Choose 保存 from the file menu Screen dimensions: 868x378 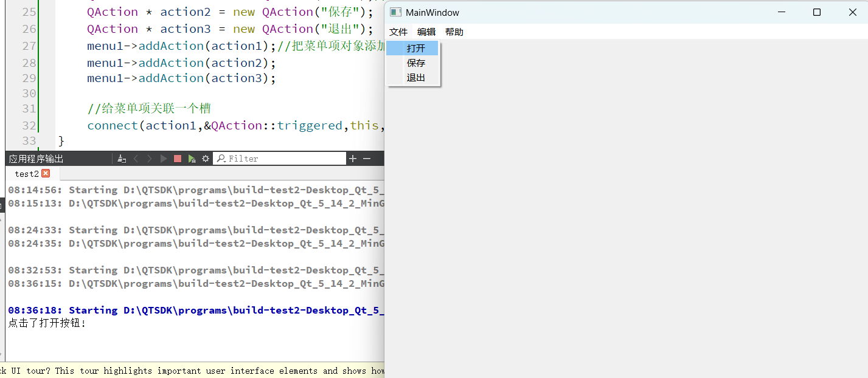click(x=416, y=63)
